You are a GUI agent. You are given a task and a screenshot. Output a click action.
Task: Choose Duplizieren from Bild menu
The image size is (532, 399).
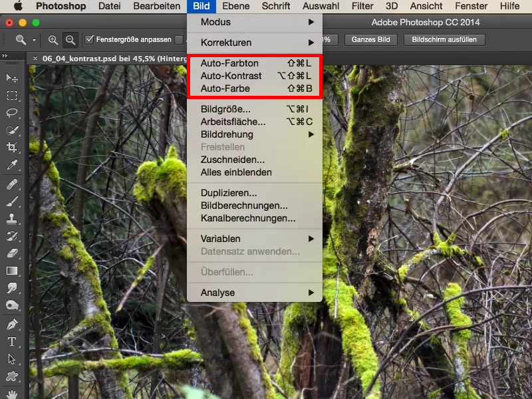[255, 193]
